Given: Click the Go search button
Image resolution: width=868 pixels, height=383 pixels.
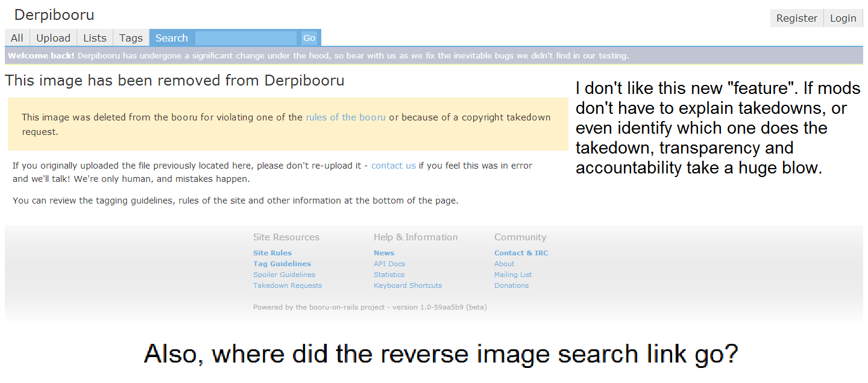Looking at the screenshot, I should 309,38.
